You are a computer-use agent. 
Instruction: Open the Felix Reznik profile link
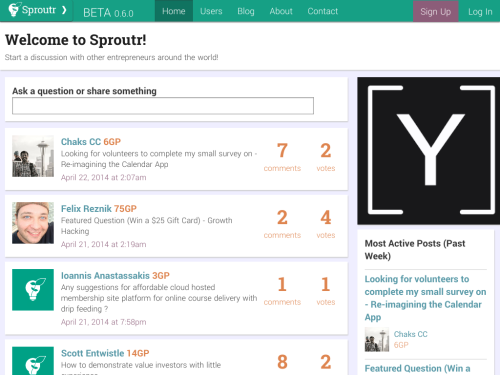86,209
